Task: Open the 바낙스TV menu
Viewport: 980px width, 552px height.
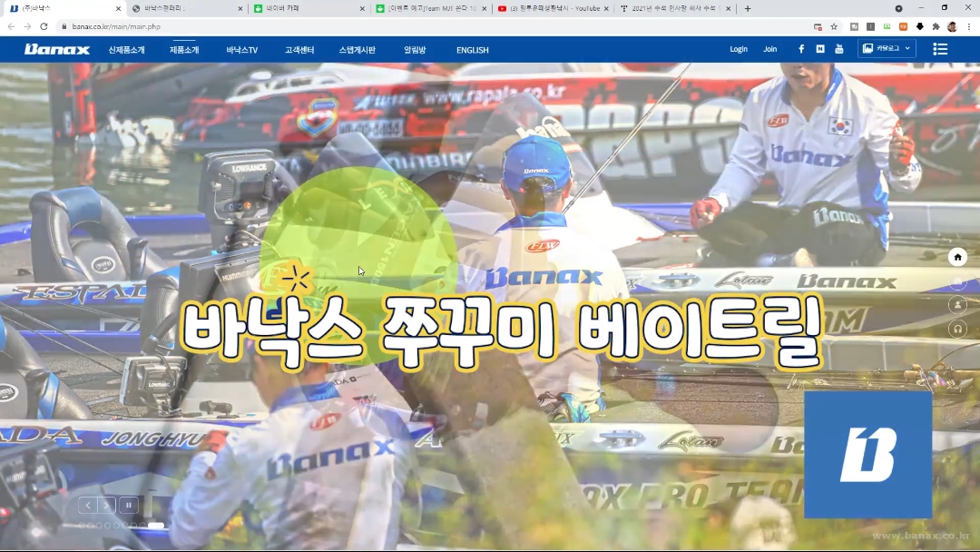Action: tap(242, 49)
